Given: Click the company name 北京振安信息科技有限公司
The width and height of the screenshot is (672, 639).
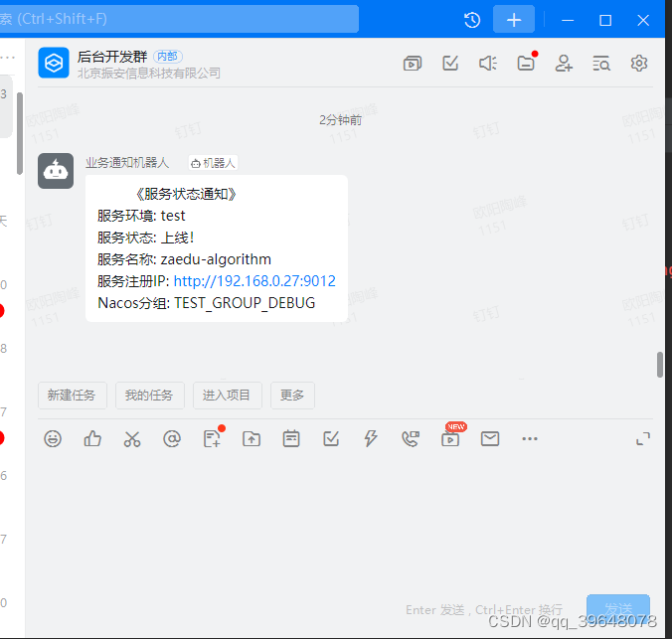Looking at the screenshot, I should click(149, 74).
